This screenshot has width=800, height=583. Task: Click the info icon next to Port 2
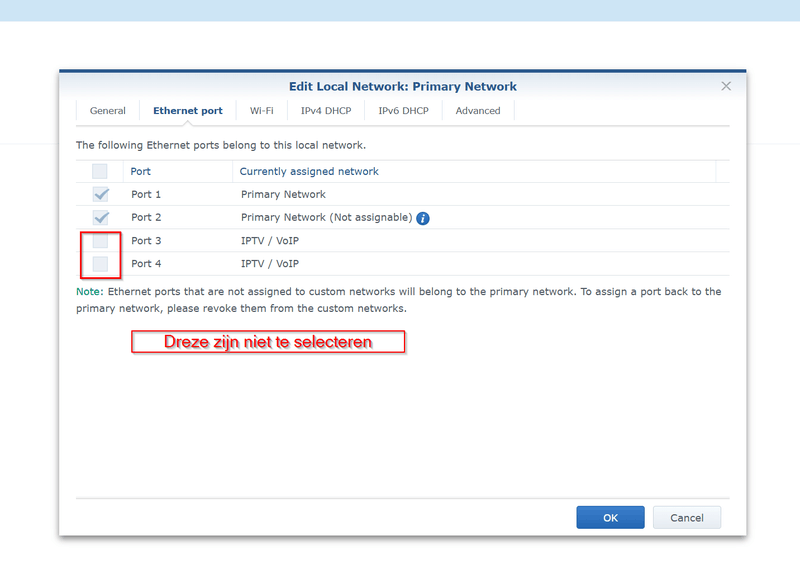pos(422,218)
